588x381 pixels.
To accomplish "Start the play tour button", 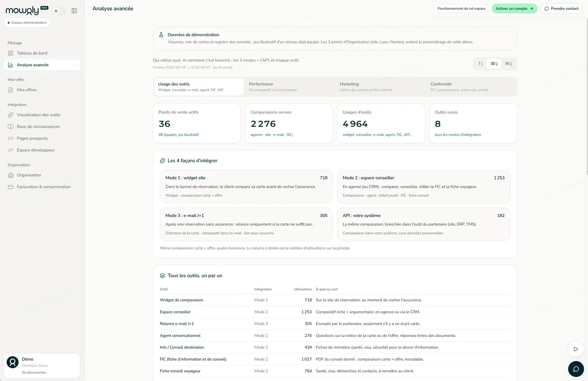I will 576,349.
